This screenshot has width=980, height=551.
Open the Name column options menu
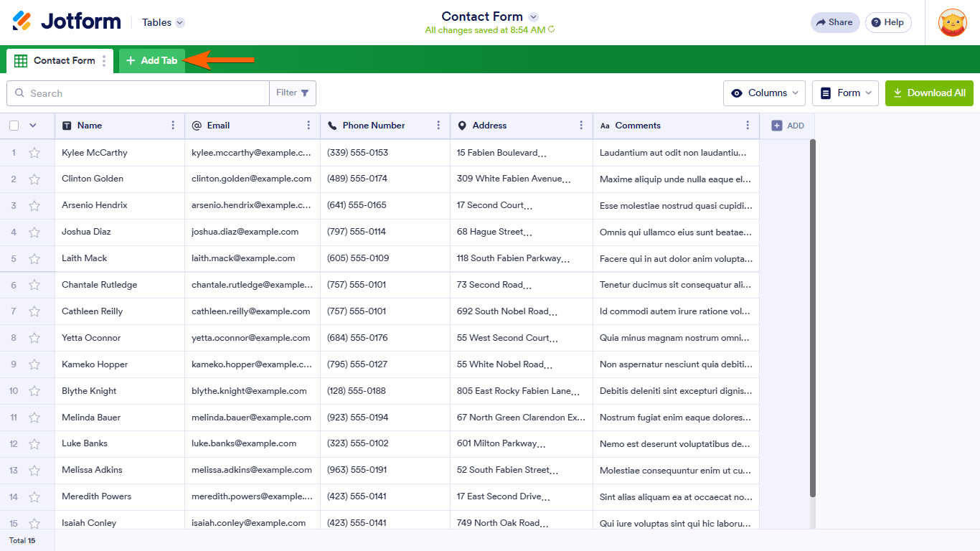click(173, 126)
